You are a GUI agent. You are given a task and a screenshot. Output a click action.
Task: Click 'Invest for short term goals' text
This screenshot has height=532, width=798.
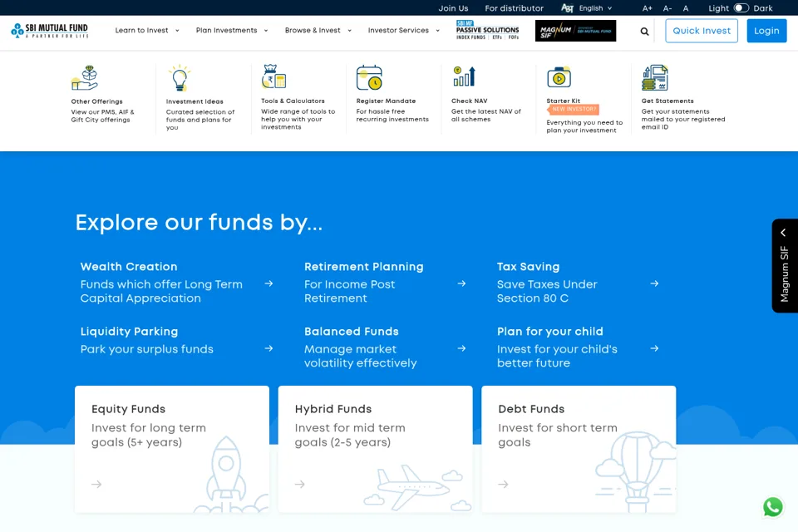pos(557,435)
